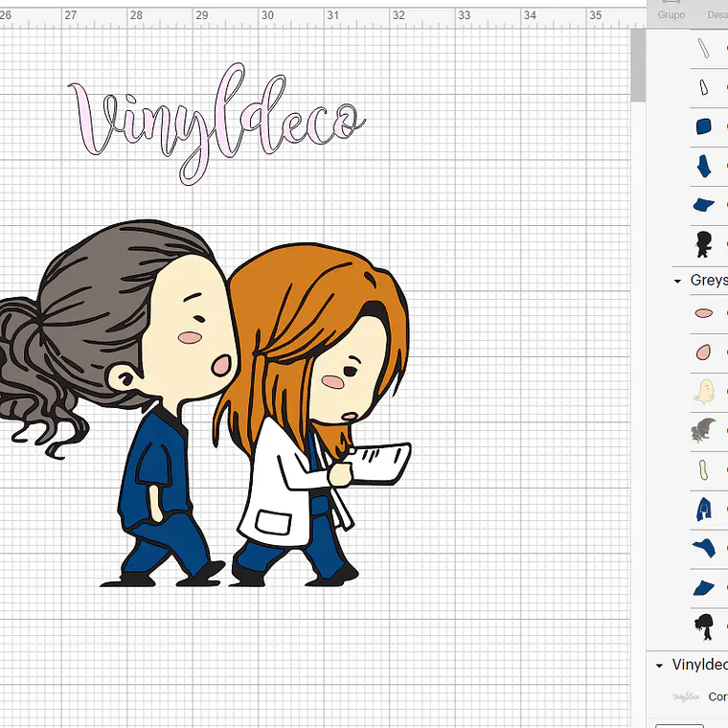
Task: Select the blue shape layer above ponytail silhouette
Action: pyautogui.click(x=703, y=587)
